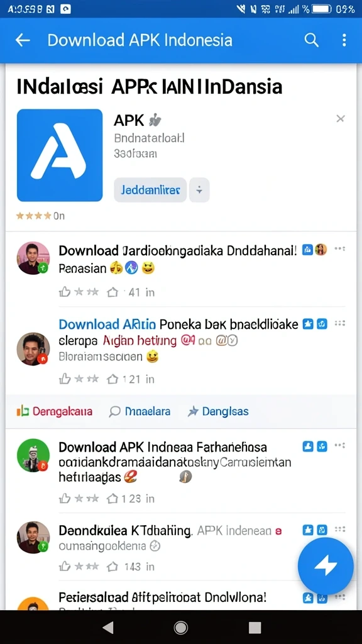Tap the green avatar on third post

click(33, 455)
